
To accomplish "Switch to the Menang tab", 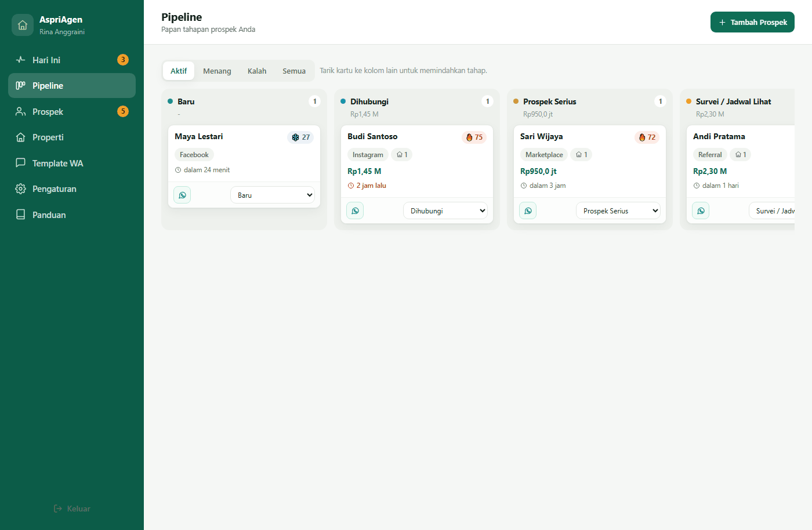I will click(x=217, y=71).
